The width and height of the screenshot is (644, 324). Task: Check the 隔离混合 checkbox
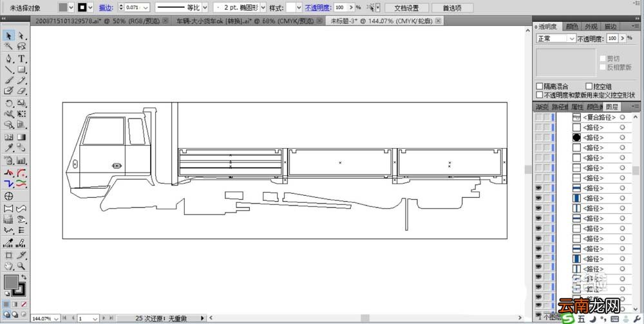540,86
